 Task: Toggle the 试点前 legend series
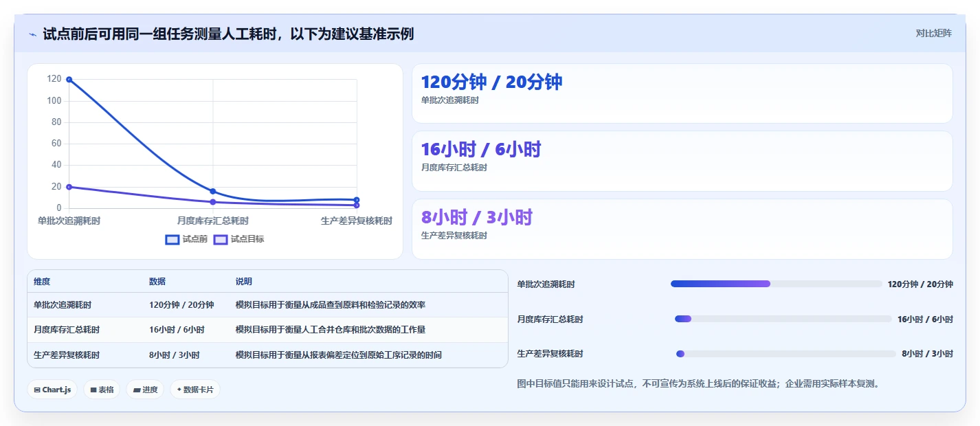pos(186,239)
